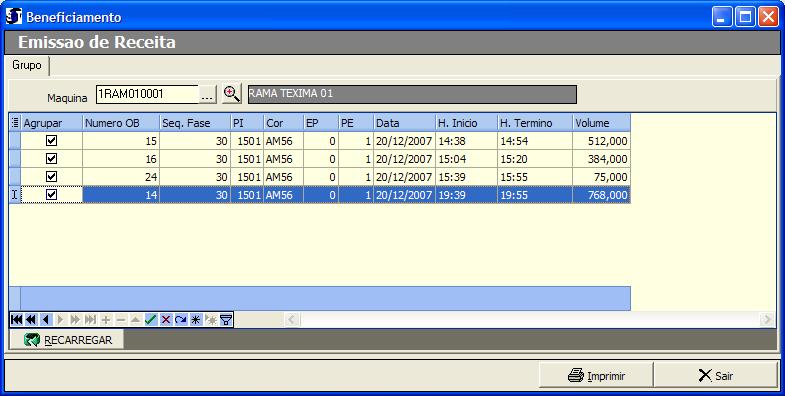The height and width of the screenshot is (396, 785).
Task: Open the grid filter funnel icon
Action: (226, 320)
